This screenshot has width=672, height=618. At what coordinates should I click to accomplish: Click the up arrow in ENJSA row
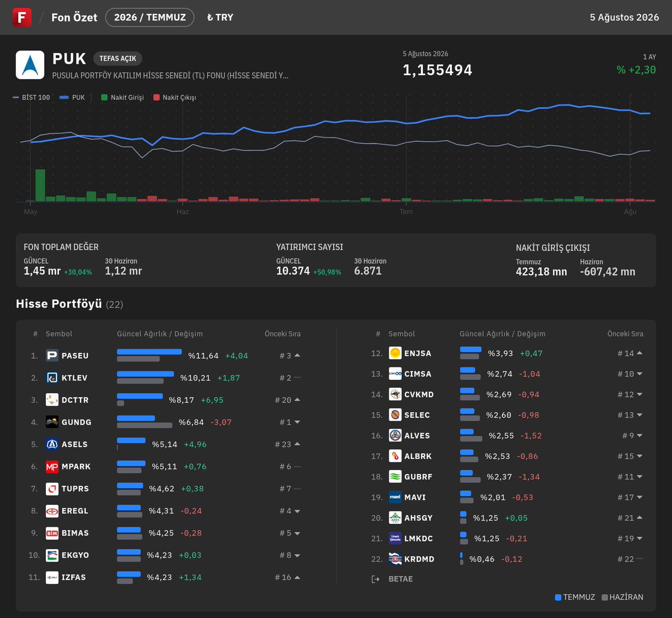point(640,353)
